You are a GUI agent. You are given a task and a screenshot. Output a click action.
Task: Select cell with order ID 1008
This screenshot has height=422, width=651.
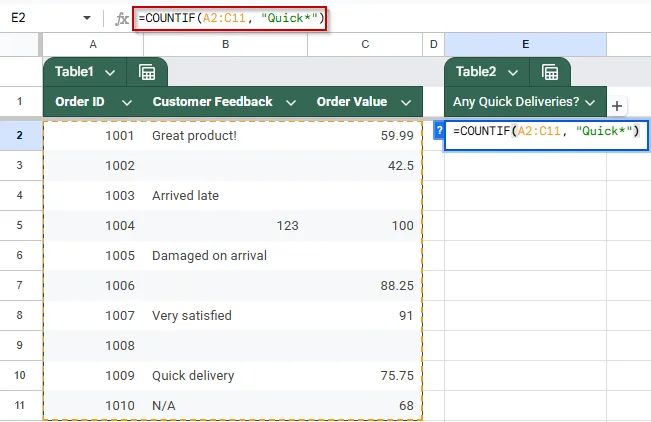click(93, 345)
